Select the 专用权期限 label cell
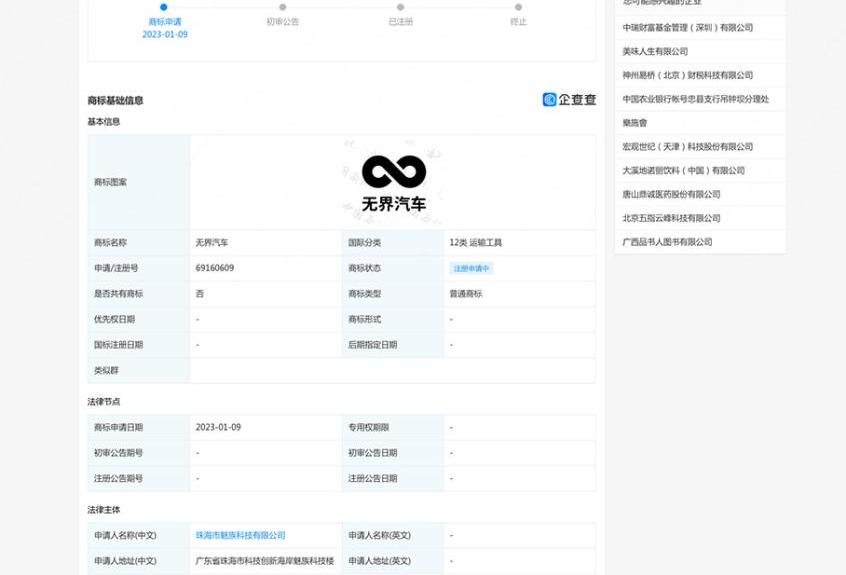This screenshot has height=575, width=846. (x=393, y=427)
